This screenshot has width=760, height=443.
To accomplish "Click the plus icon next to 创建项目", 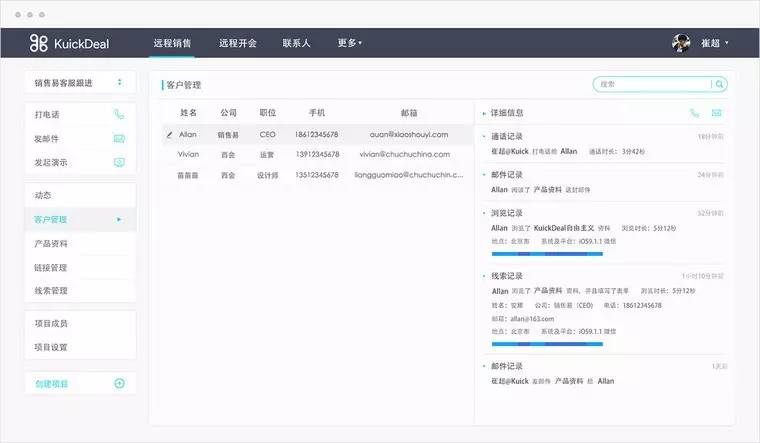I will tap(119, 383).
